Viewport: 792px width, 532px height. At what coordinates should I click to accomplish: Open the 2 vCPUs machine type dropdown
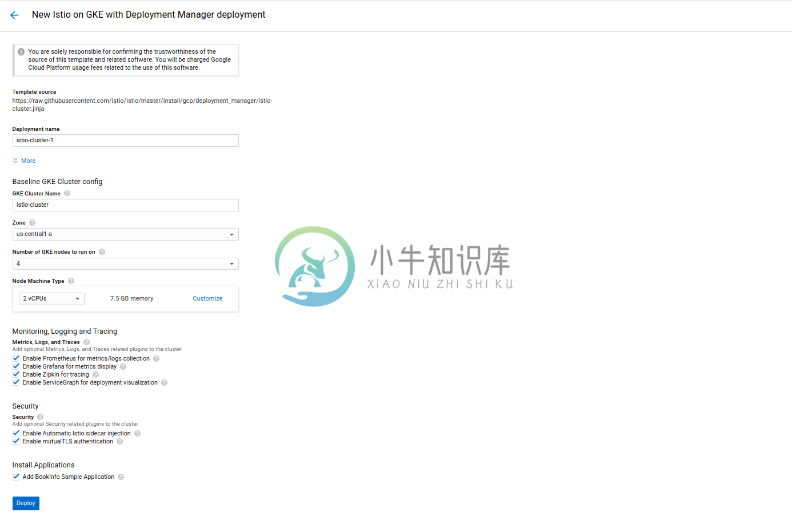tap(51, 299)
